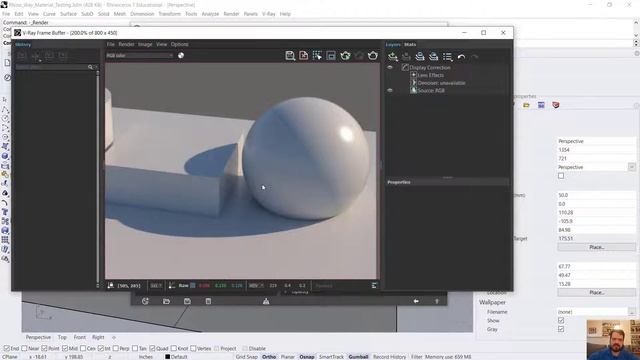Screen dimensions: 640x360
Task: Click the red V-Ray icon in Properties panel
Action: [556, 105]
